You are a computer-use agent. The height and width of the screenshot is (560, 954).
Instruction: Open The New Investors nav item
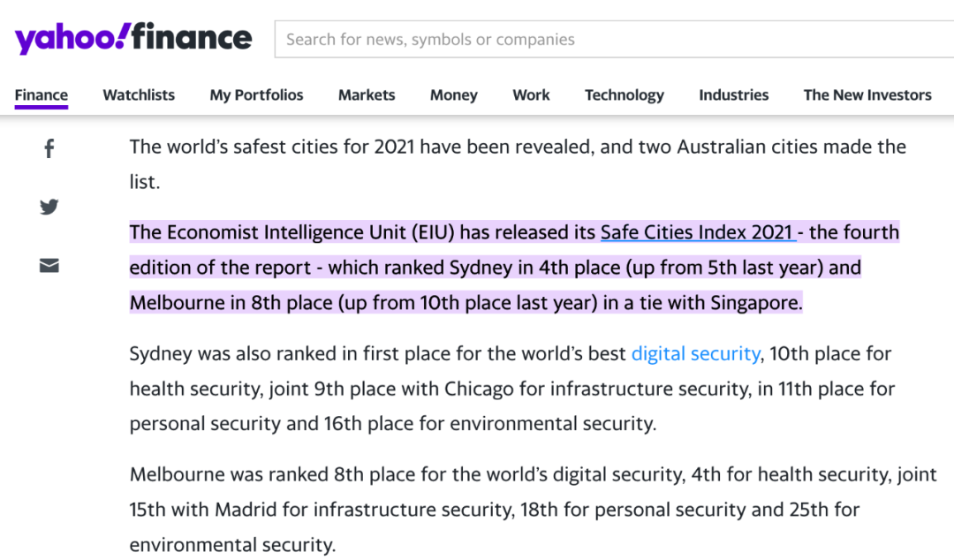point(867,95)
